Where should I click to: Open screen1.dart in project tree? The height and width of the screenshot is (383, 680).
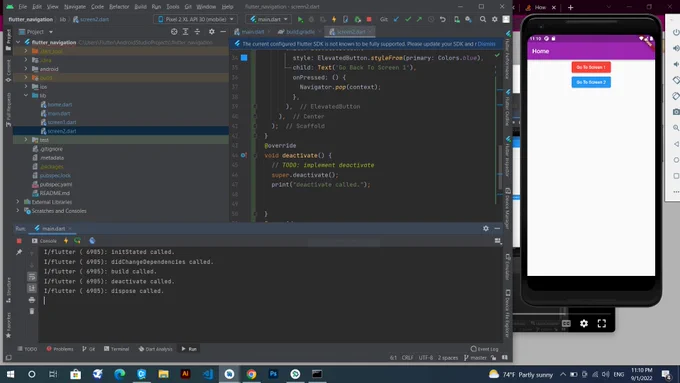(x=62, y=122)
